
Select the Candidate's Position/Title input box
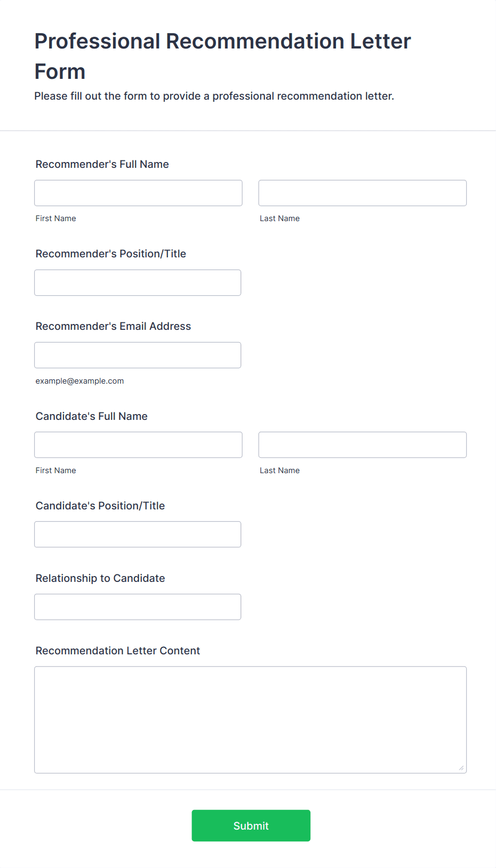click(138, 534)
